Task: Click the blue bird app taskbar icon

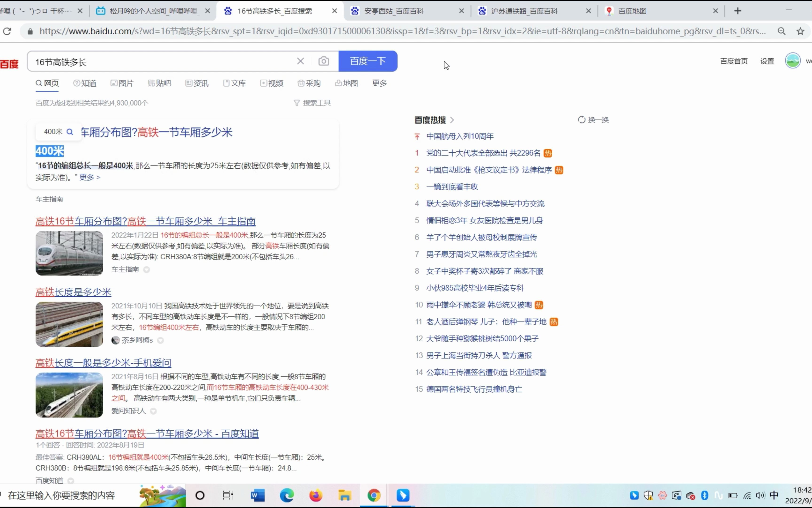Action: coord(403,495)
